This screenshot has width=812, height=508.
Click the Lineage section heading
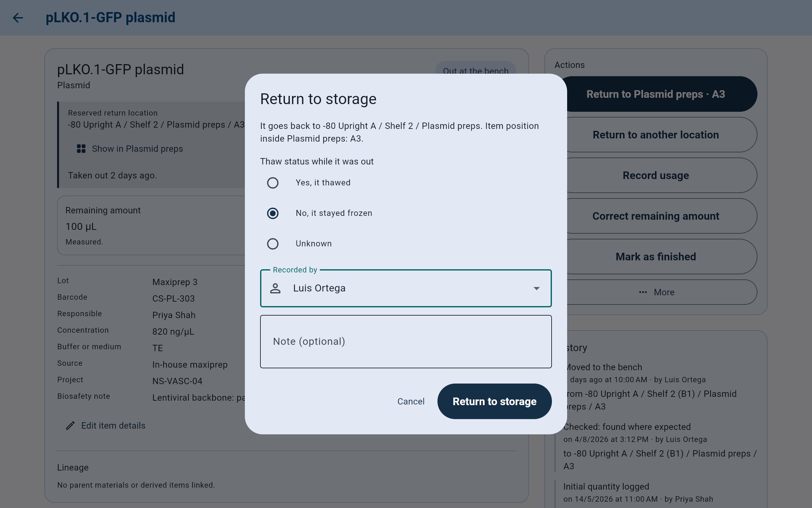pos(73,467)
